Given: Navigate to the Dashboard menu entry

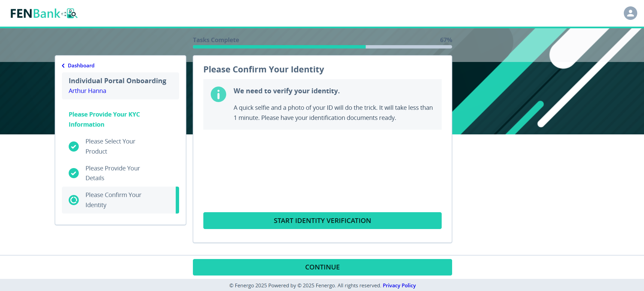Looking at the screenshot, I should [x=81, y=65].
